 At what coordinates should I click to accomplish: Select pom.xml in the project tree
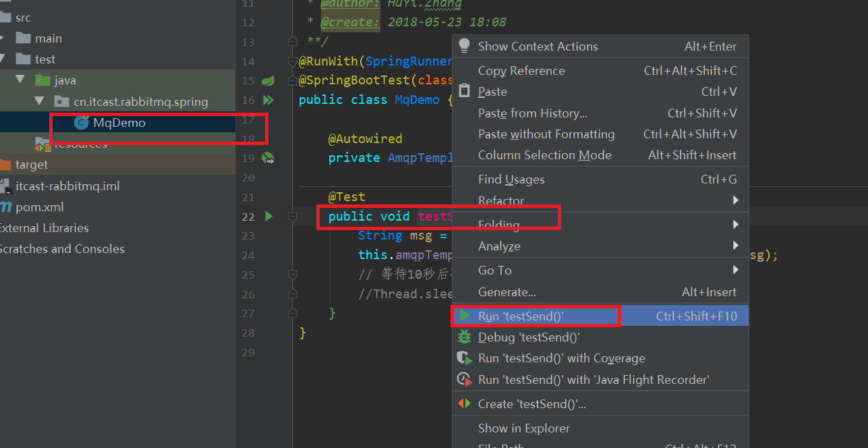coord(40,206)
